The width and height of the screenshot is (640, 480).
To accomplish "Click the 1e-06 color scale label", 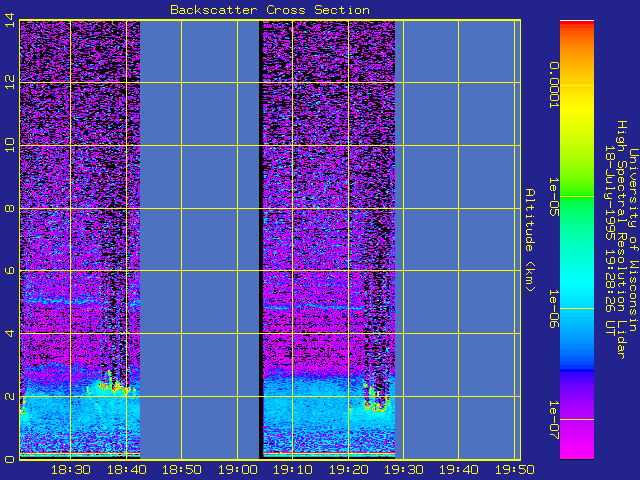I will pyautogui.click(x=553, y=309).
